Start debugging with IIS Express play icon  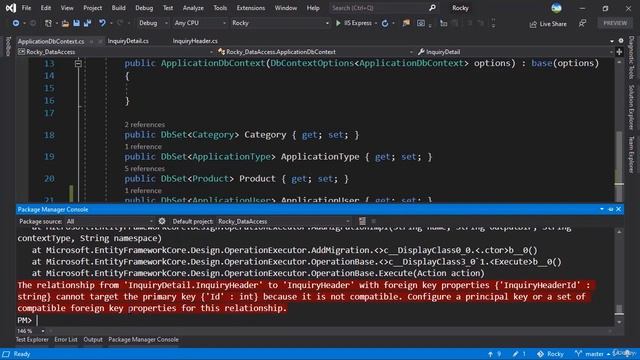338,23
